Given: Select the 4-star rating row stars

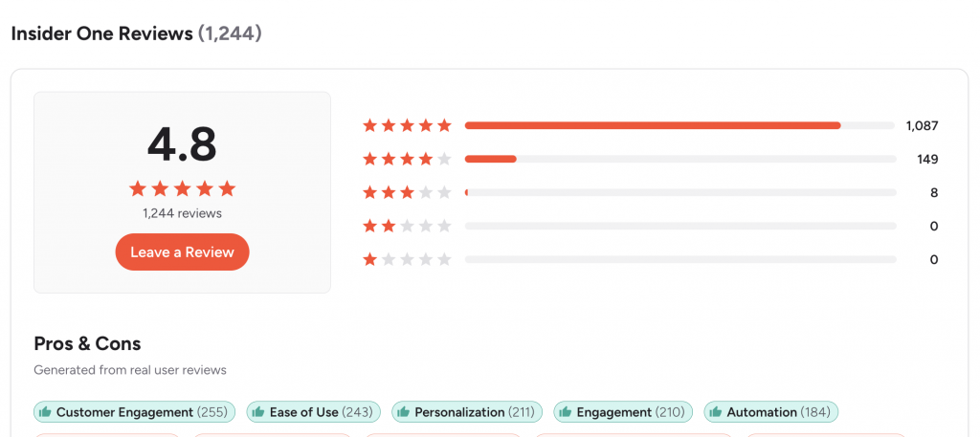Looking at the screenshot, I should [x=407, y=159].
